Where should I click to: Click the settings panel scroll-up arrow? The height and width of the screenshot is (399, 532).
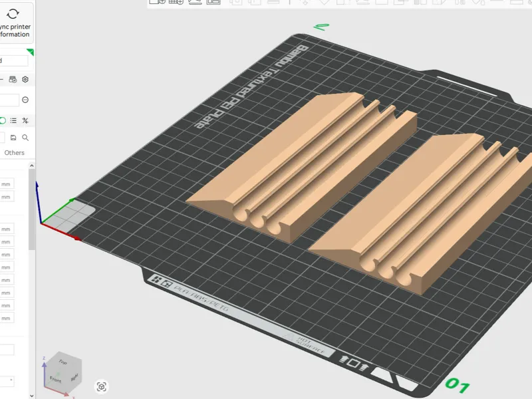pyautogui.click(x=31, y=166)
